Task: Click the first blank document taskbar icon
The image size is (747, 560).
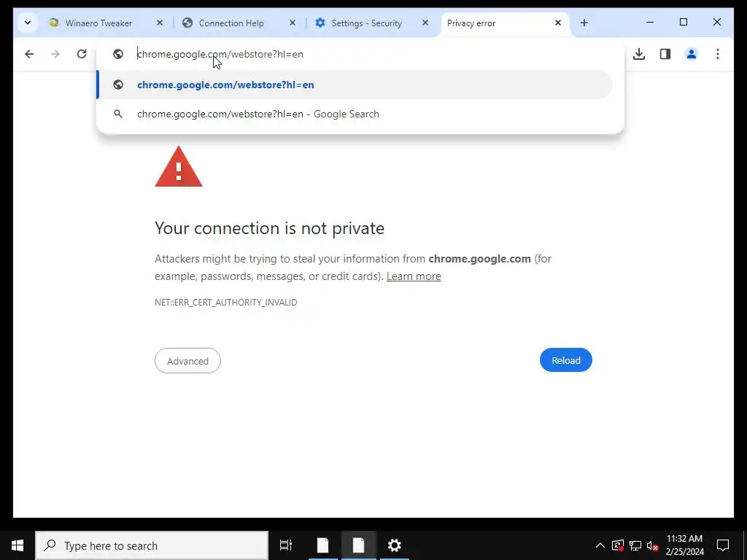Action: click(x=323, y=545)
